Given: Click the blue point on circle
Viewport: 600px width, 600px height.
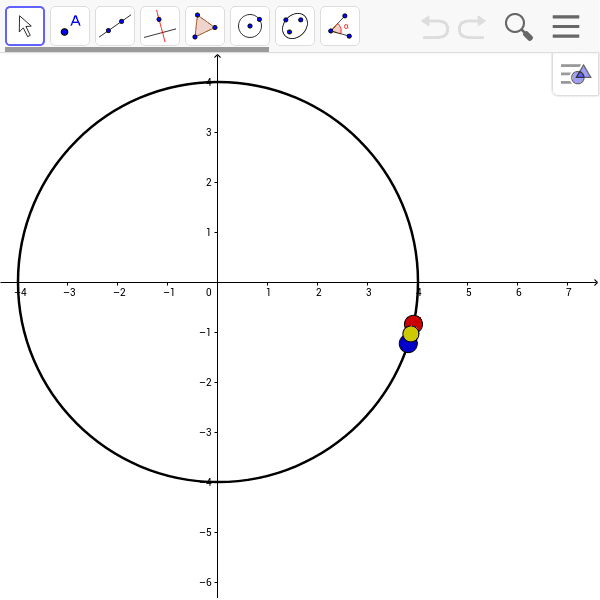Looking at the screenshot, I should (x=408, y=344).
